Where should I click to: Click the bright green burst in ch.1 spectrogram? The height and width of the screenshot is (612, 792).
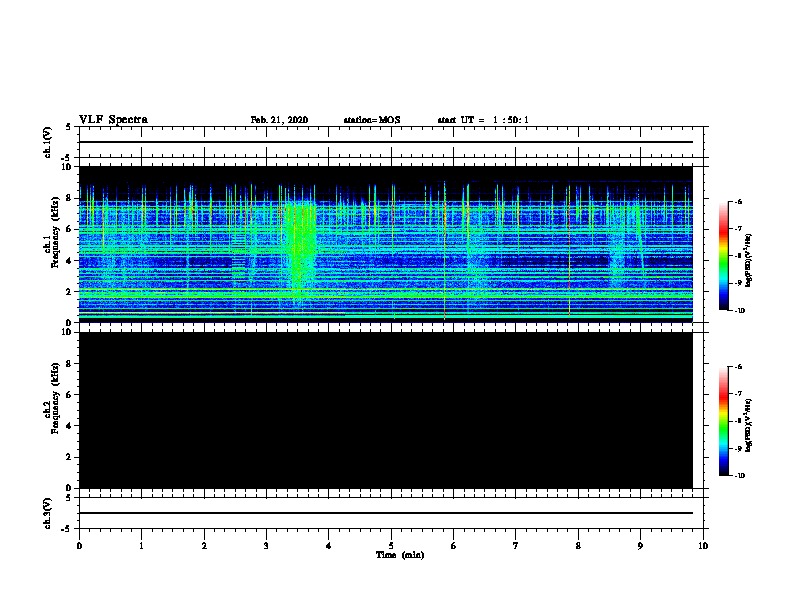click(301, 247)
